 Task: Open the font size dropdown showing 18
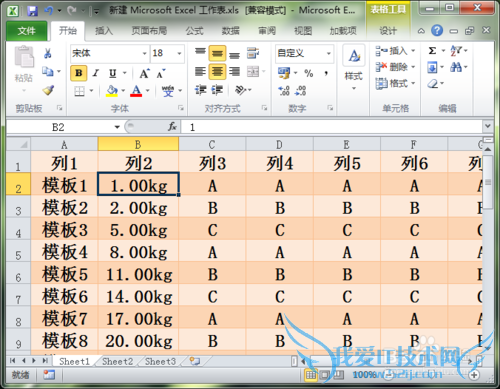179,54
